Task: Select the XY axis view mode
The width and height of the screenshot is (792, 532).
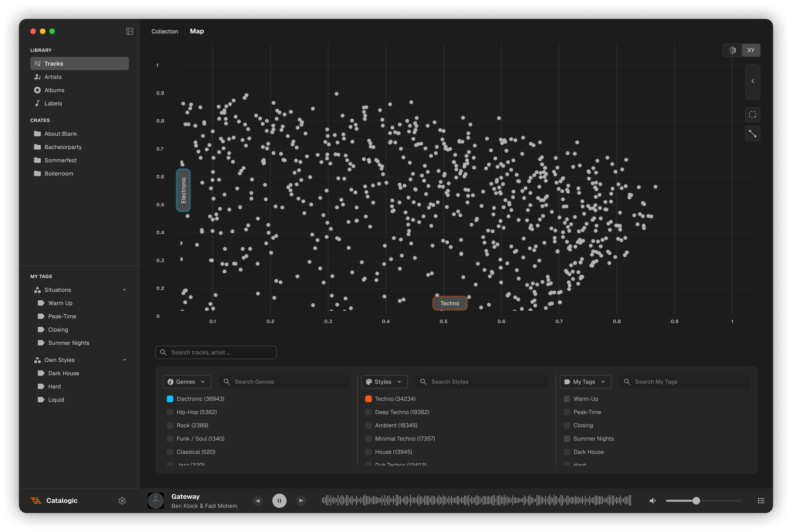Action: click(x=751, y=50)
